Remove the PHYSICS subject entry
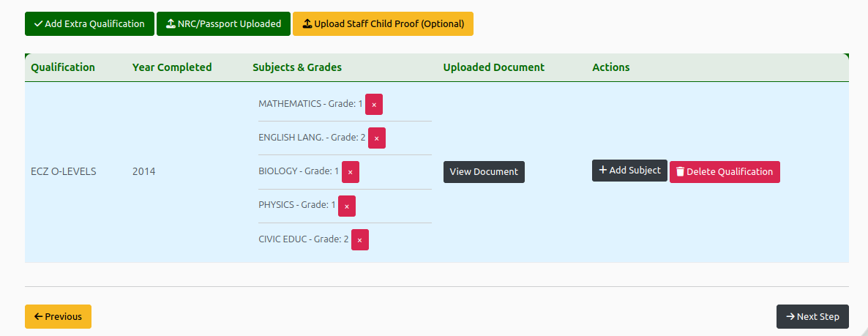The height and width of the screenshot is (336, 868). coord(347,206)
